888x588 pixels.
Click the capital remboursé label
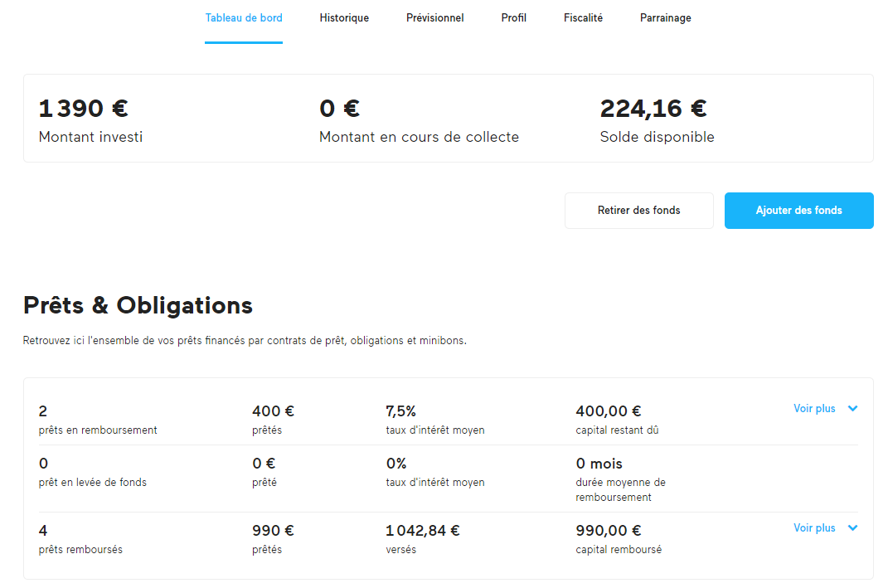(x=619, y=550)
